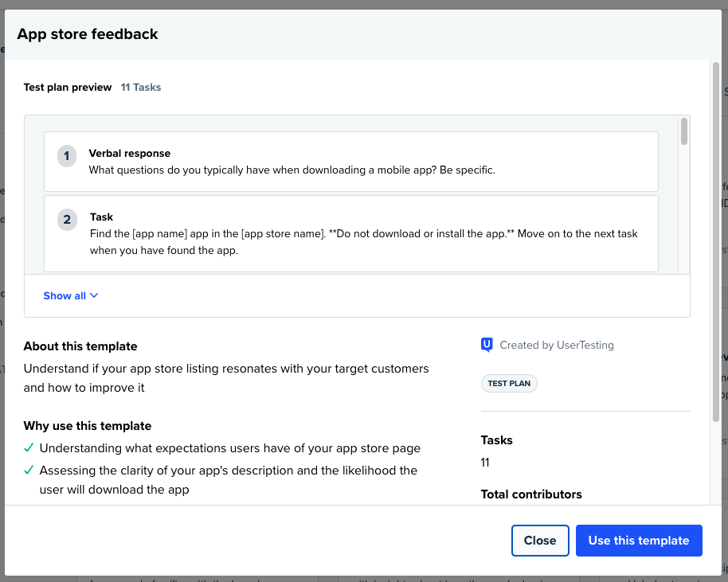Screen dimensions: 728x582
Task: Click the "Created by UserTesting" text
Action: pyautogui.click(x=557, y=345)
